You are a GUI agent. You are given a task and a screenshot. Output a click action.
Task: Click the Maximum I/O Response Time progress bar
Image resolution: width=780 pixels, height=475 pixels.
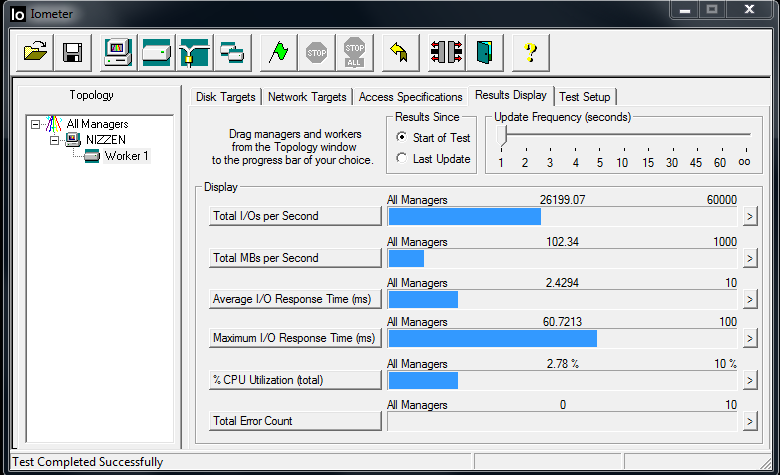point(562,339)
